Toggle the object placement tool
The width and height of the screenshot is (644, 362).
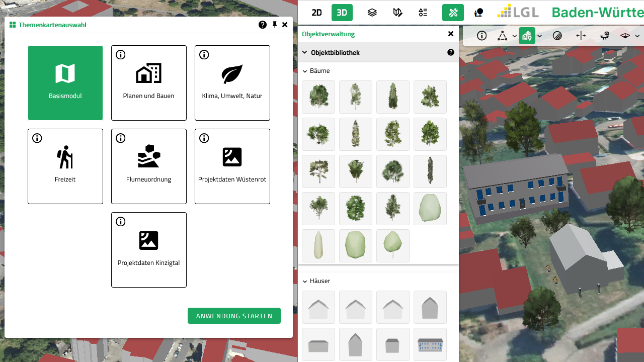tap(527, 36)
